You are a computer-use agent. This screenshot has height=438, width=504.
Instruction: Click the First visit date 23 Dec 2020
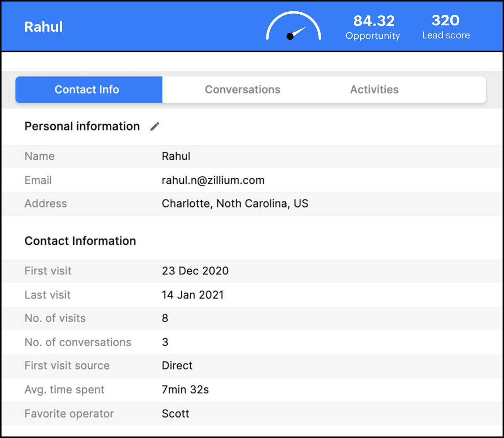click(x=195, y=271)
